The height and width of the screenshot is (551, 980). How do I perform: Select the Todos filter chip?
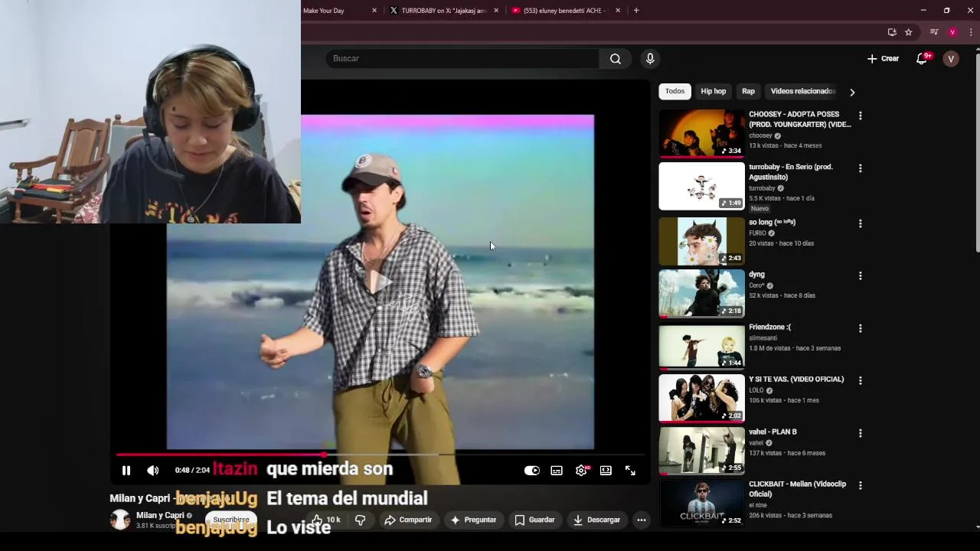[675, 91]
